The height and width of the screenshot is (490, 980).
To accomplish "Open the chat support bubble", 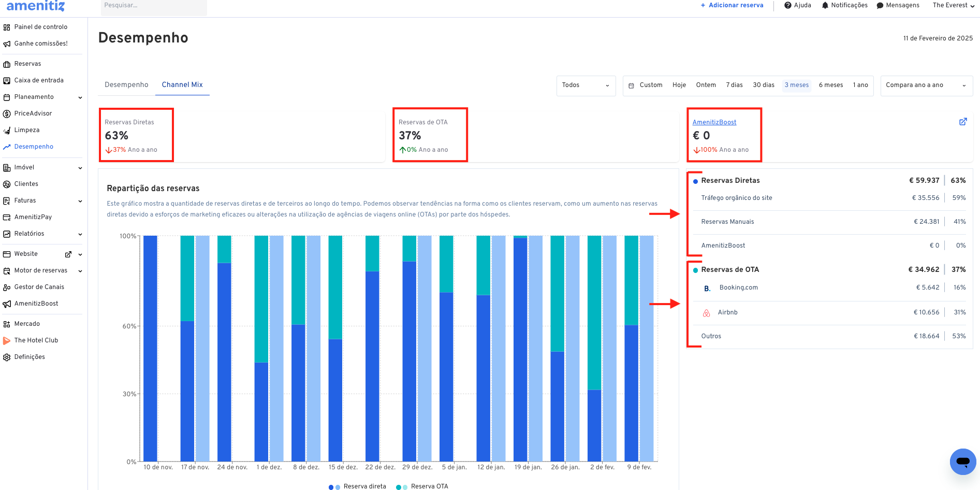I will click(963, 462).
